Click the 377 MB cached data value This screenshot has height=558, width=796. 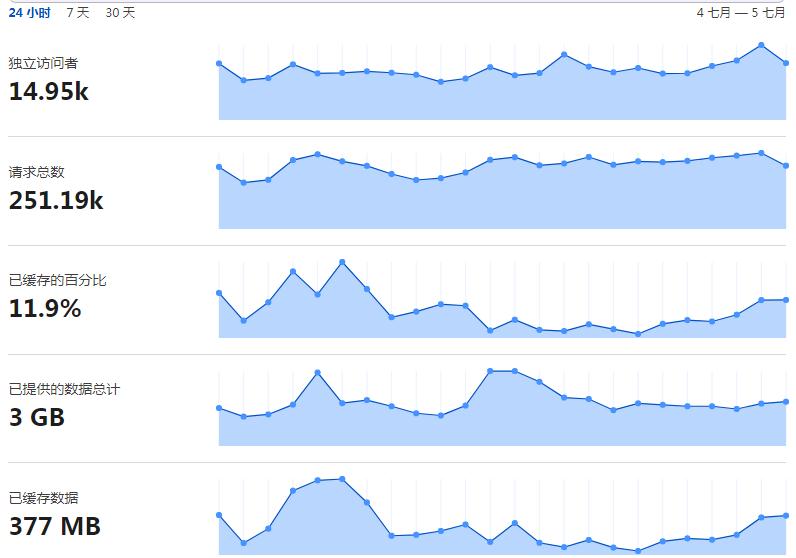[55, 526]
